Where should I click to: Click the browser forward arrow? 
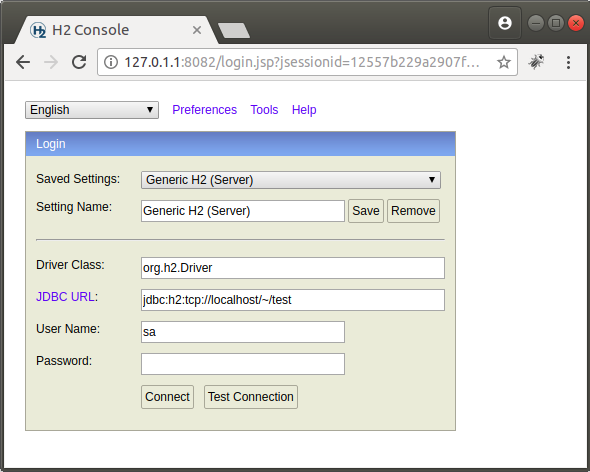pyautogui.click(x=51, y=62)
